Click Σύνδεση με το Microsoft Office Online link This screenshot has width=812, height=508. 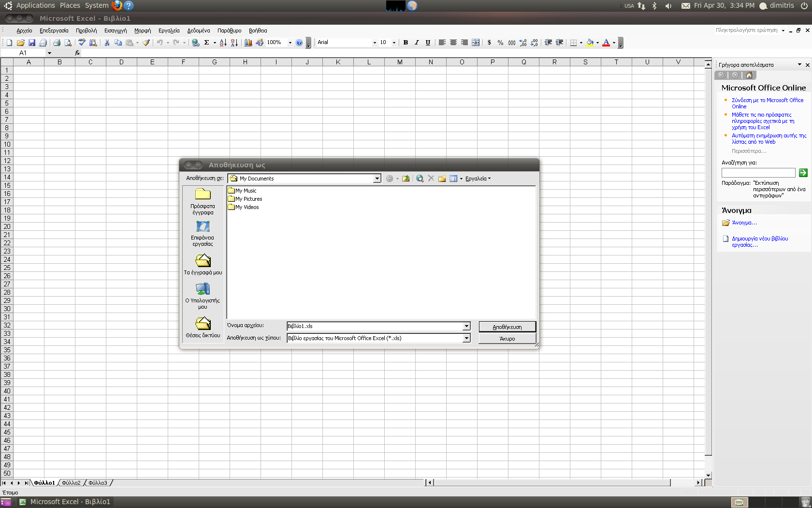[x=768, y=103]
